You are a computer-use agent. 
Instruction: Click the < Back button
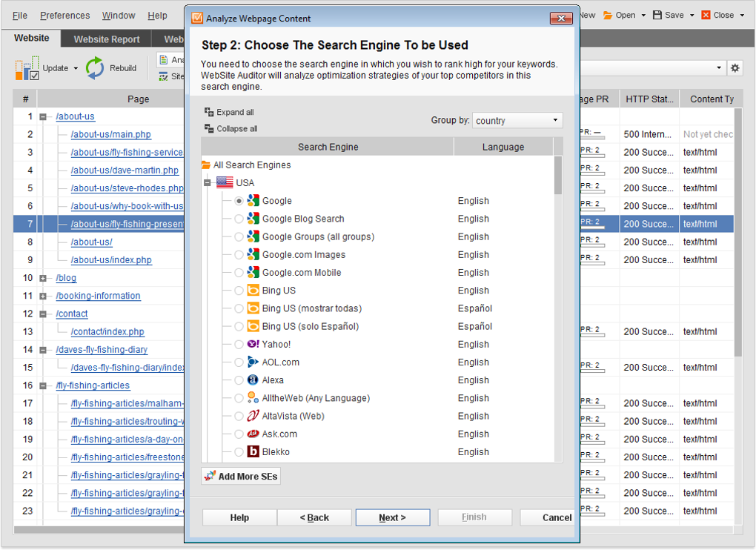pyautogui.click(x=314, y=517)
